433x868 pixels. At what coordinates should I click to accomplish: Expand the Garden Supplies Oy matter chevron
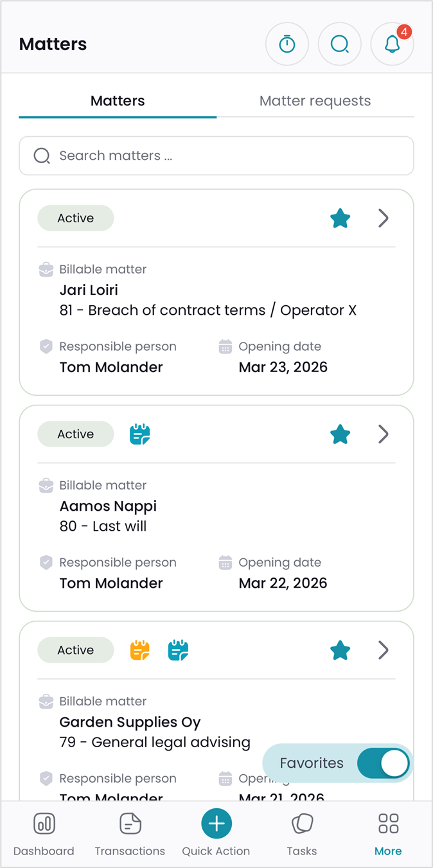tap(384, 650)
